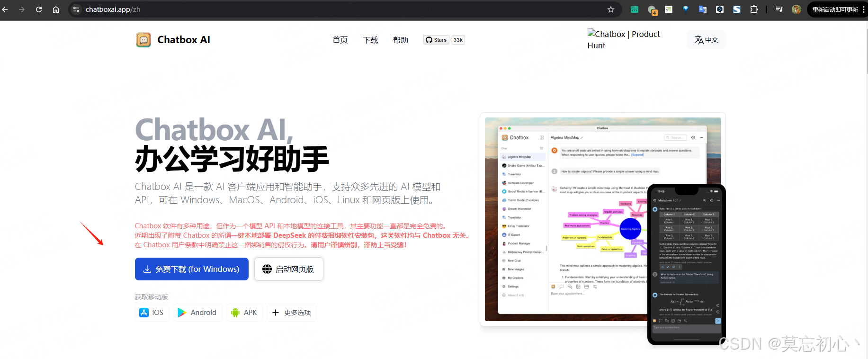Click the 启动网页版 button
868x359 pixels.
tap(289, 269)
